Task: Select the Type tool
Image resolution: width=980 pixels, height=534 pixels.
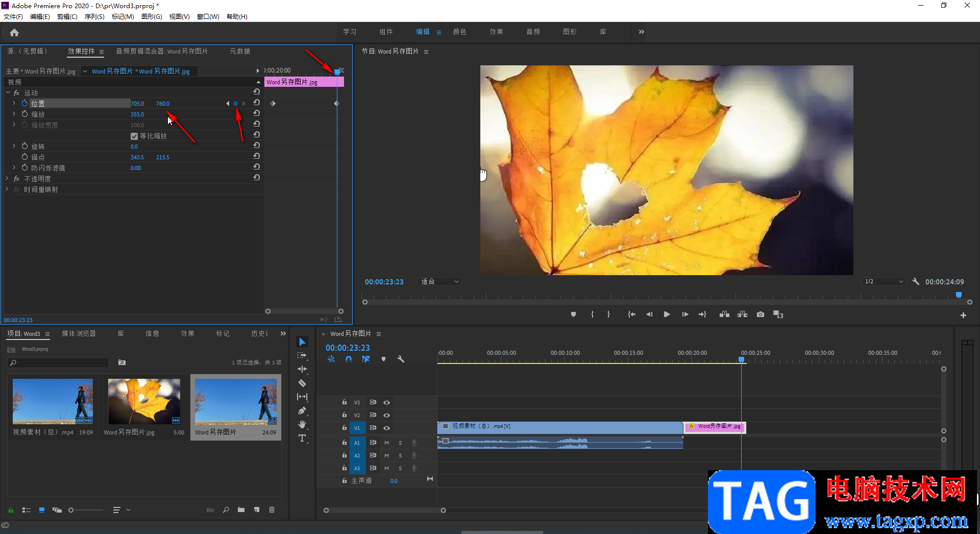Action: (x=302, y=438)
